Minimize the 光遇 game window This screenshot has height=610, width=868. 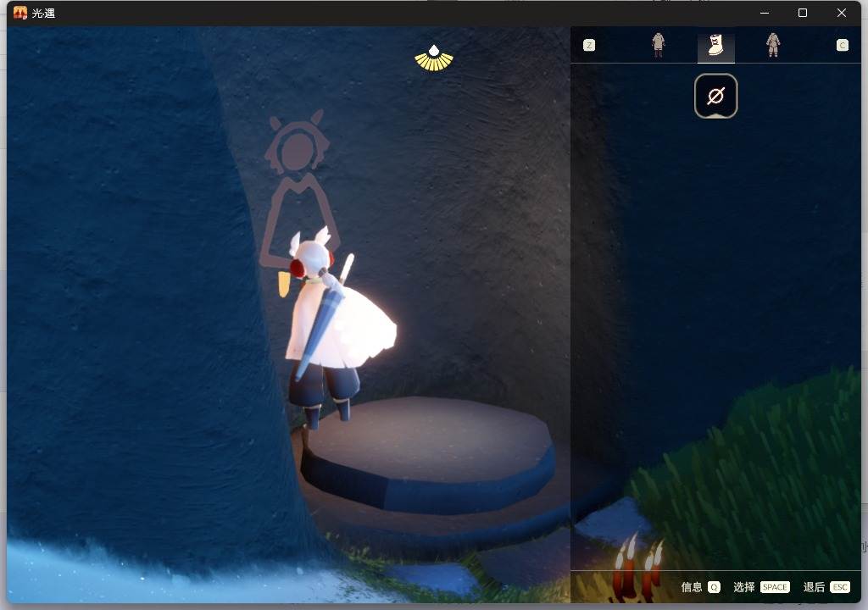pyautogui.click(x=765, y=13)
